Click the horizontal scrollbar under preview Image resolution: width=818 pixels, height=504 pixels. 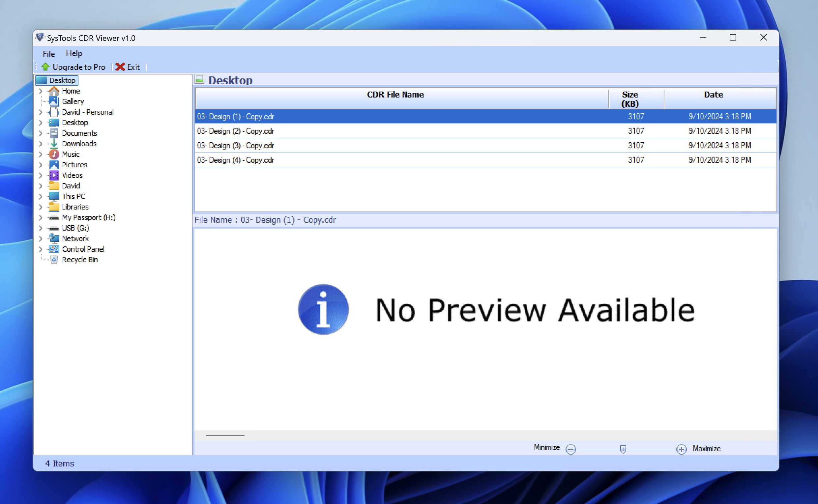point(225,435)
